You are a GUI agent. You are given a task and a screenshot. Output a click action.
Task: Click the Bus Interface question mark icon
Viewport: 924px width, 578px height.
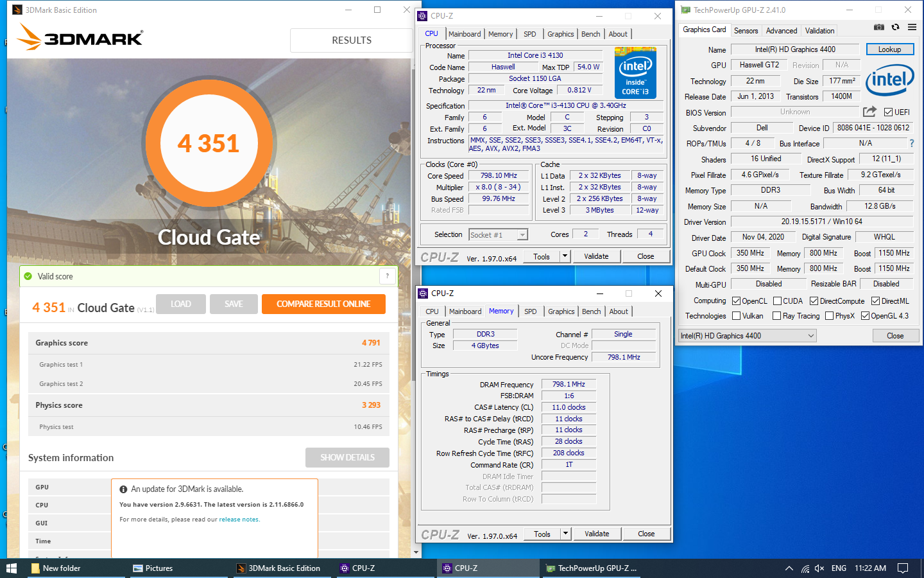tap(912, 143)
